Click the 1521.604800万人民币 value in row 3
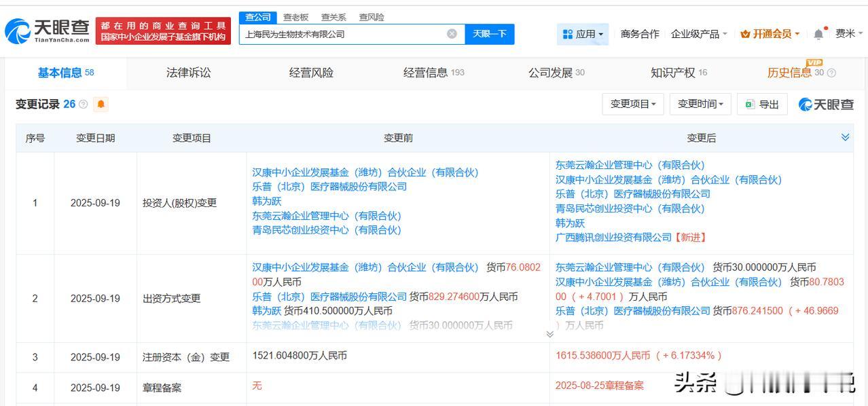The height and width of the screenshot is (406, 868). click(x=298, y=355)
